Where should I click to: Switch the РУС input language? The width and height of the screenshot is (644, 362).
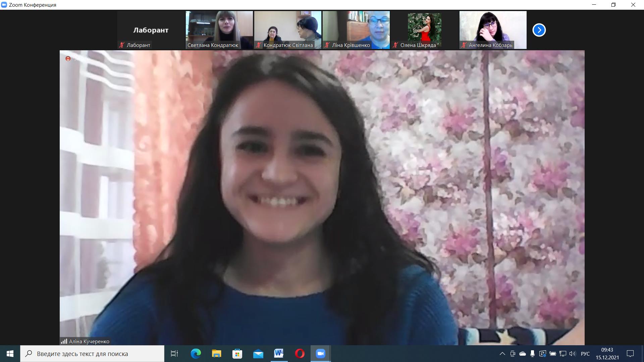point(585,354)
